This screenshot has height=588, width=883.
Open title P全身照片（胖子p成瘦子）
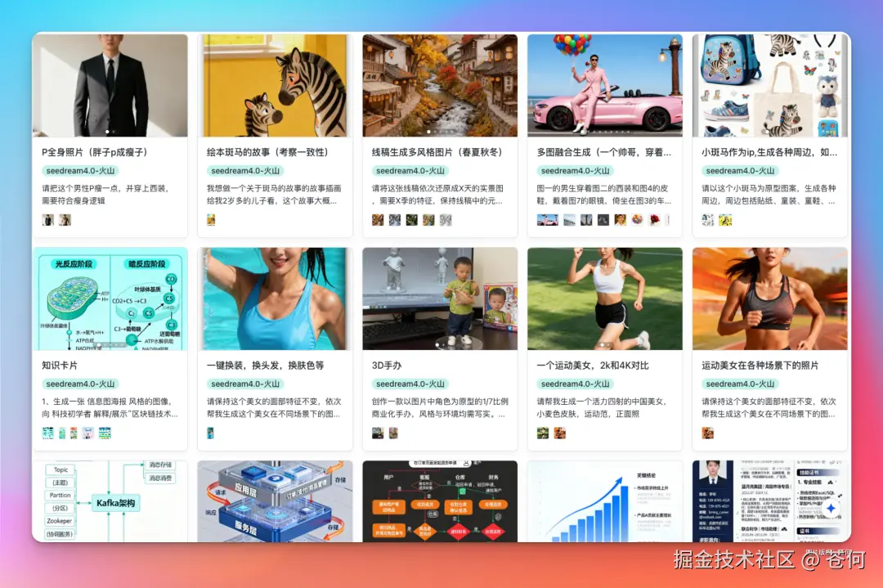[95, 152]
